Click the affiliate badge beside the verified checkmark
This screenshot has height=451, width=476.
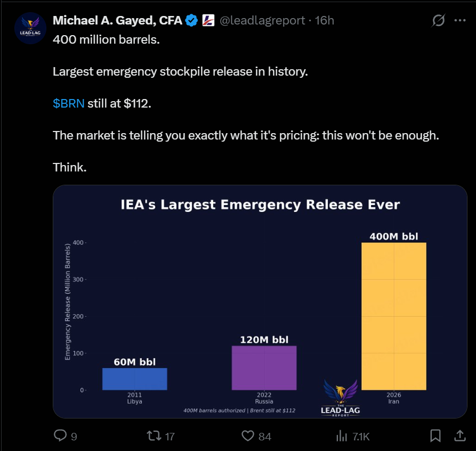coord(208,21)
